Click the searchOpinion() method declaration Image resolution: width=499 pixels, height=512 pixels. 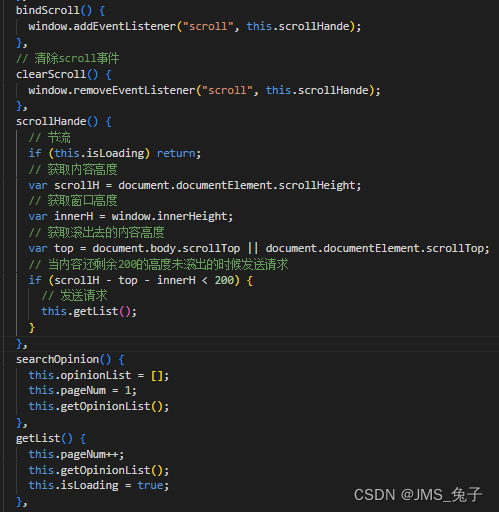click(x=70, y=359)
